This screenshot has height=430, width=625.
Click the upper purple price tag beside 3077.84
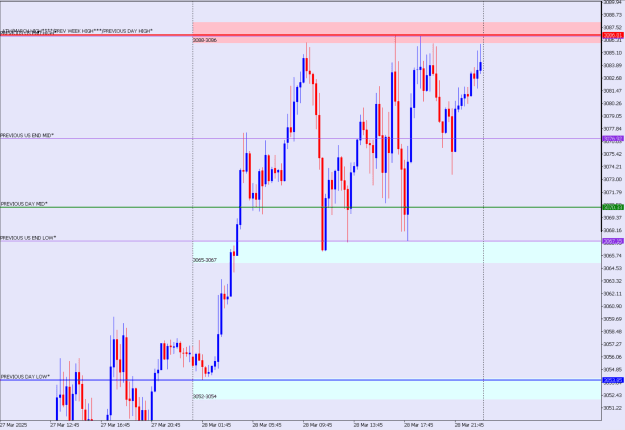[613, 139]
